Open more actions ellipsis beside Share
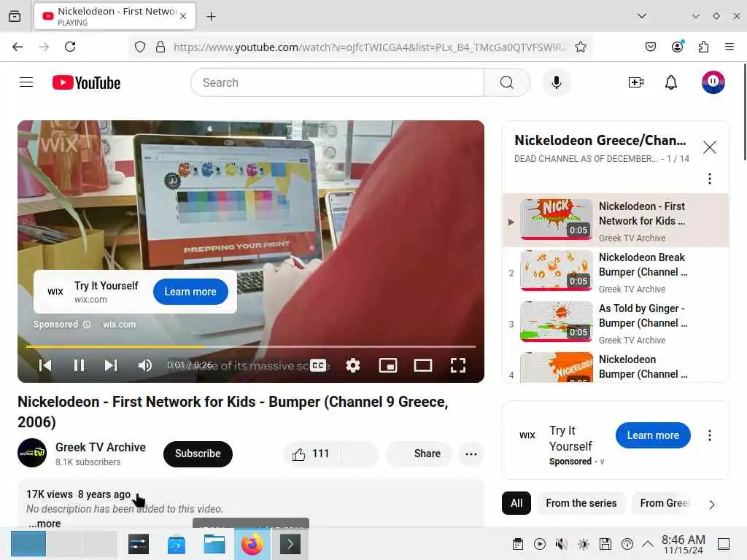Viewport: 747px width, 560px height. tap(471, 454)
